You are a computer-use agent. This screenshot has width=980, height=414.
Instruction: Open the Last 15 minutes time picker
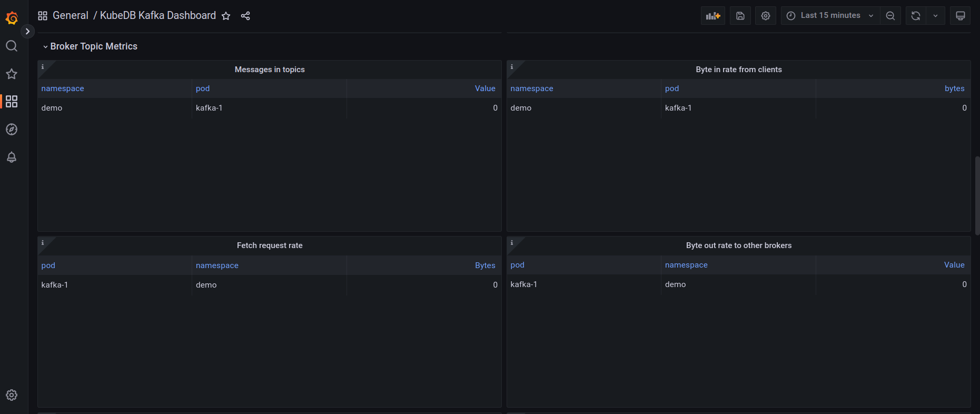[x=830, y=16]
